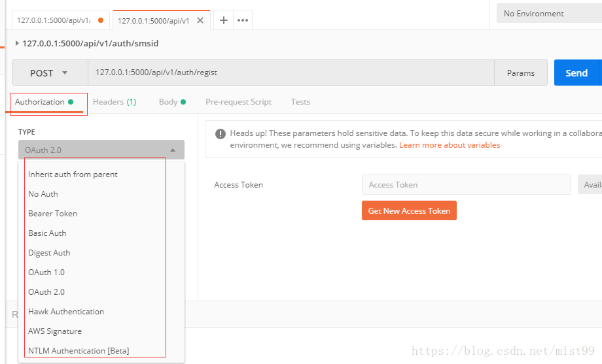Click the Access Token input field

pyautogui.click(x=466, y=184)
